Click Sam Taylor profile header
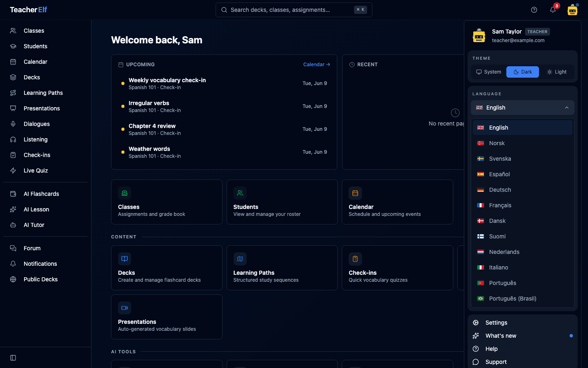This screenshot has height=368, width=588. (523, 36)
